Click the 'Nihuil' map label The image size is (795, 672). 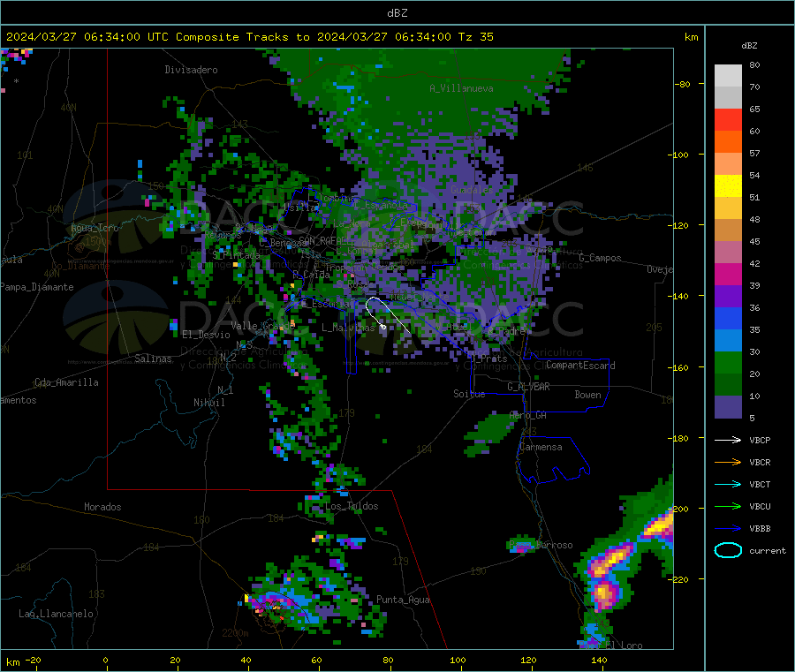click(x=208, y=403)
